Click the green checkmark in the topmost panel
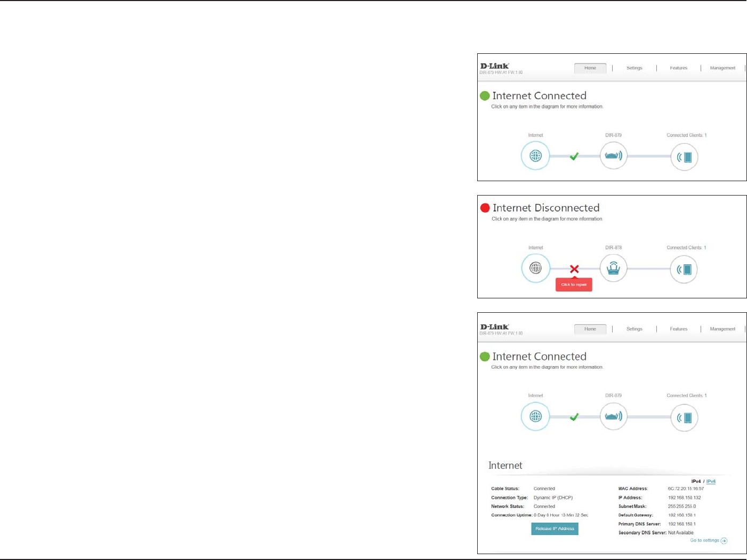 (x=574, y=156)
